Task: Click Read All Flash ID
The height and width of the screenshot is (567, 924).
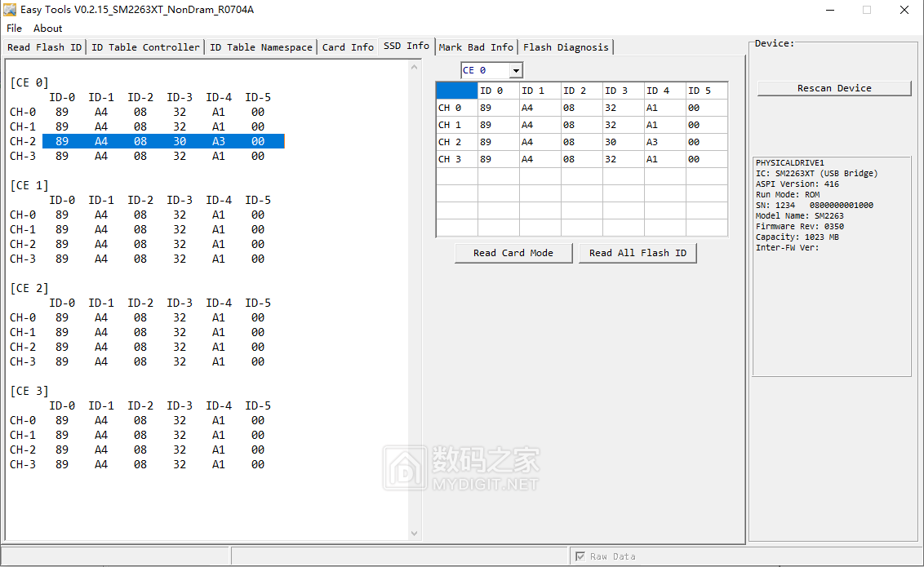Action: click(x=637, y=253)
